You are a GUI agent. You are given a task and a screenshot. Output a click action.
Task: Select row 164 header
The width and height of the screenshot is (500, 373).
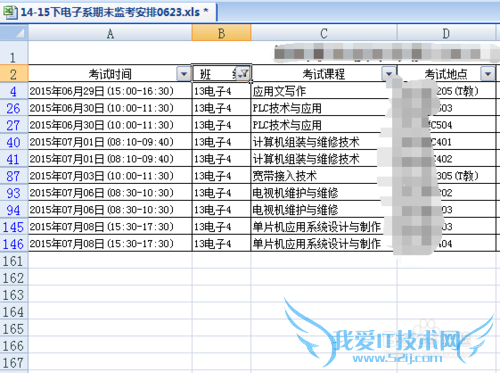click(14, 312)
